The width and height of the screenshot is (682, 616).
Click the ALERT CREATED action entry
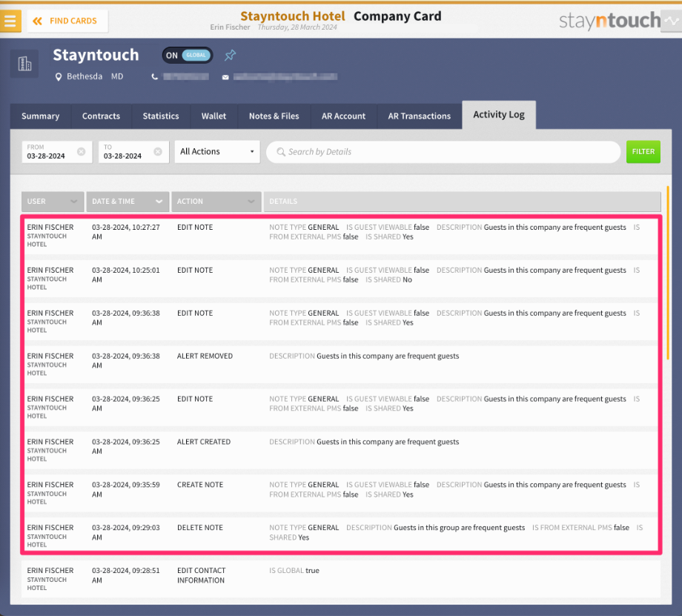tap(204, 442)
